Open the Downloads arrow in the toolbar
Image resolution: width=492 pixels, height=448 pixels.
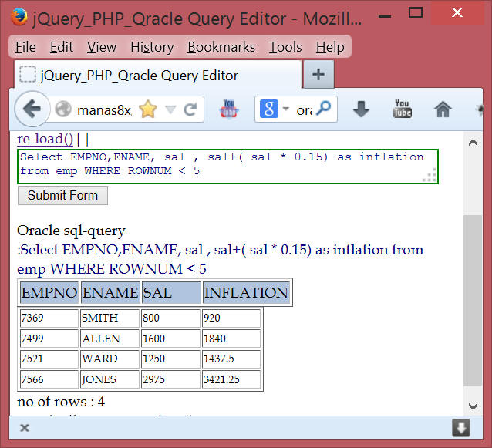[361, 109]
